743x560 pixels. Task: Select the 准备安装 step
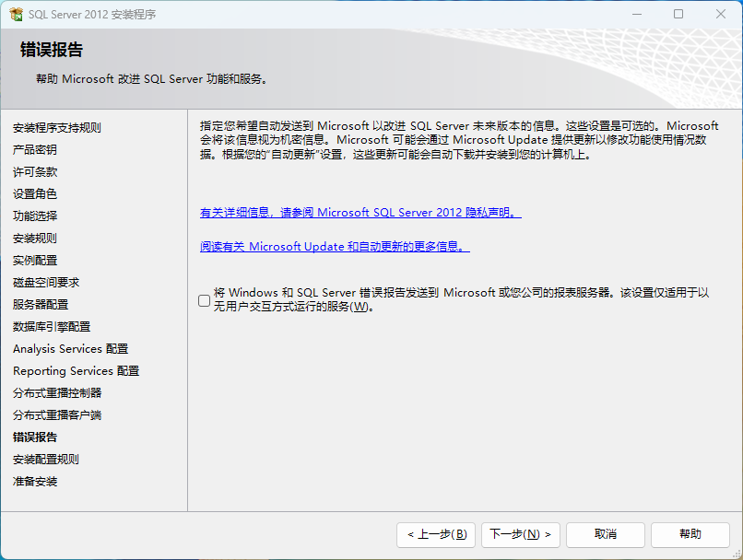click(35, 482)
